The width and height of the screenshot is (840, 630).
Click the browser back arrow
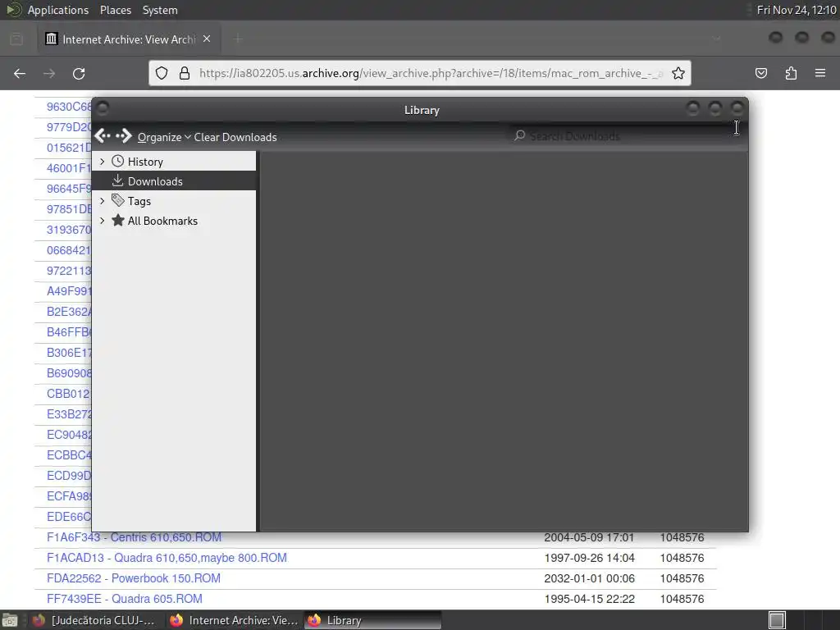pyautogui.click(x=20, y=73)
